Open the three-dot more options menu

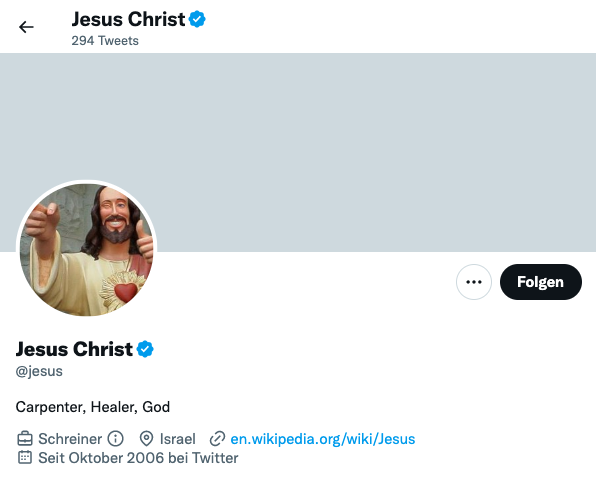(x=474, y=282)
